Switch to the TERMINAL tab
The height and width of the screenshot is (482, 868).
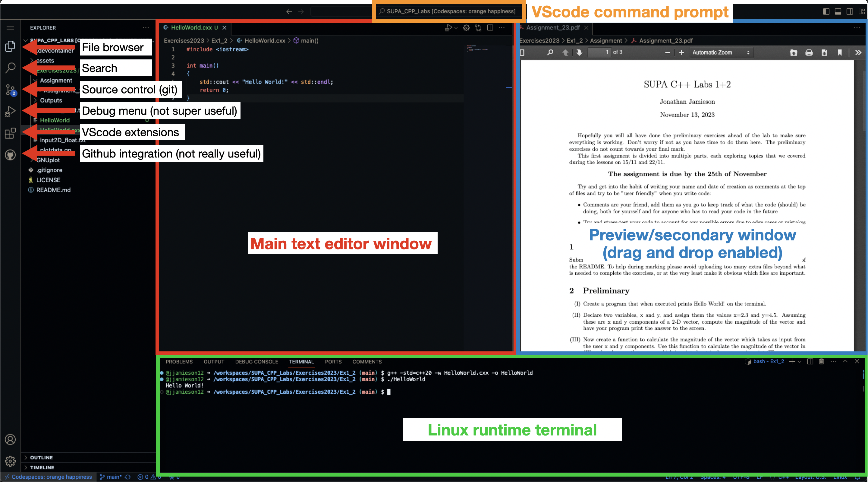tap(301, 361)
